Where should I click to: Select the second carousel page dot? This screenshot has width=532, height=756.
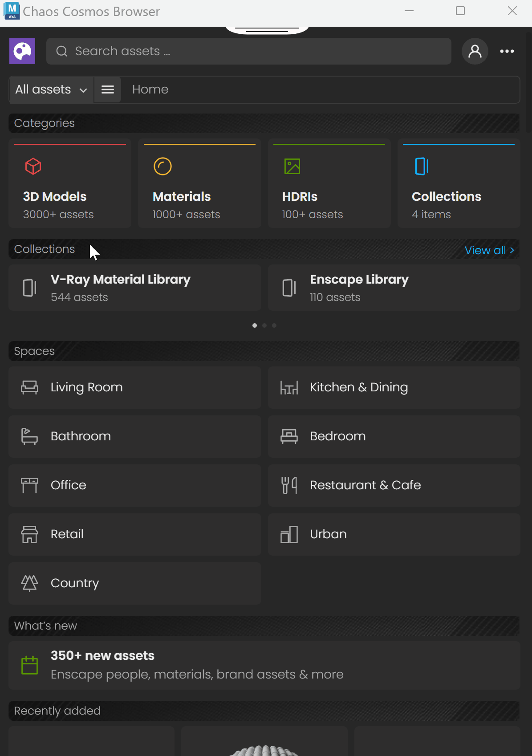tap(264, 325)
